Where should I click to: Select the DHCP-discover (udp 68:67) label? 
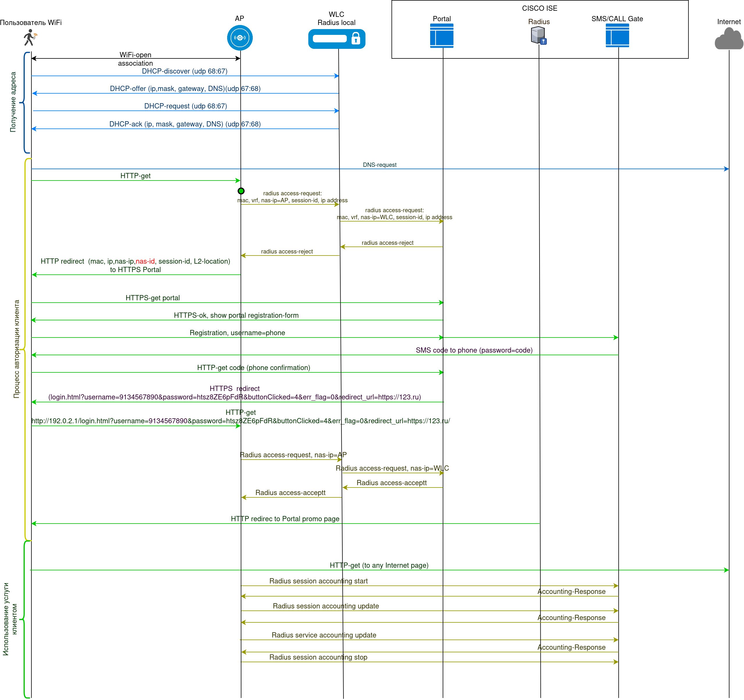click(184, 71)
